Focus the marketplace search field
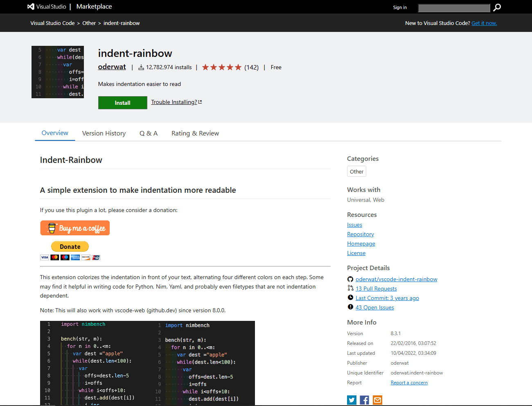This screenshot has width=532, height=406. (454, 8)
